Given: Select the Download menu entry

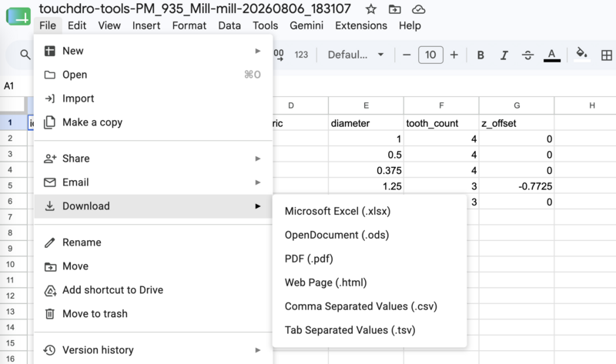Looking at the screenshot, I should click(x=153, y=206).
